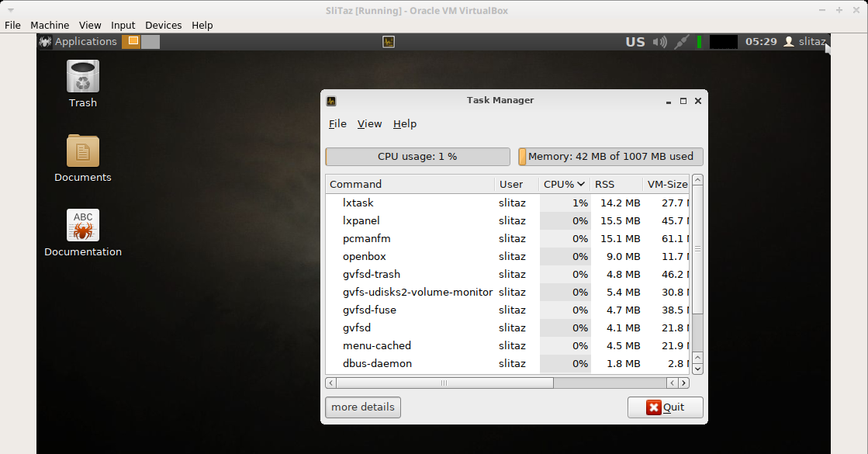Click horizontal scrollbar far-left arrow
Screen dimensions: 868x454
click(331, 383)
